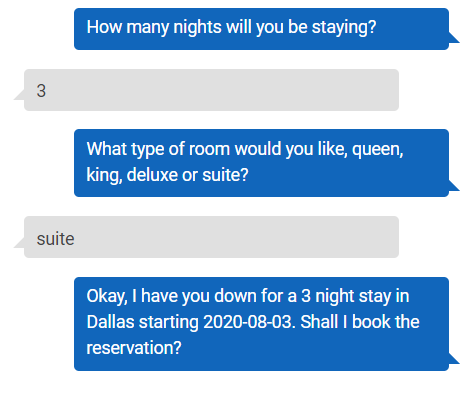Click the word 'reservation?' in last message
The width and height of the screenshot is (473, 395).
tap(134, 348)
